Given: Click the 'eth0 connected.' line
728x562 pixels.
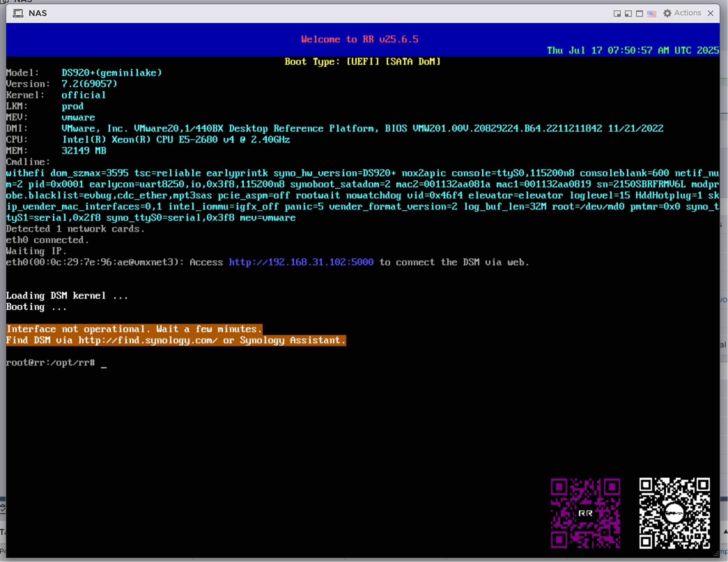Looking at the screenshot, I should (x=47, y=240).
